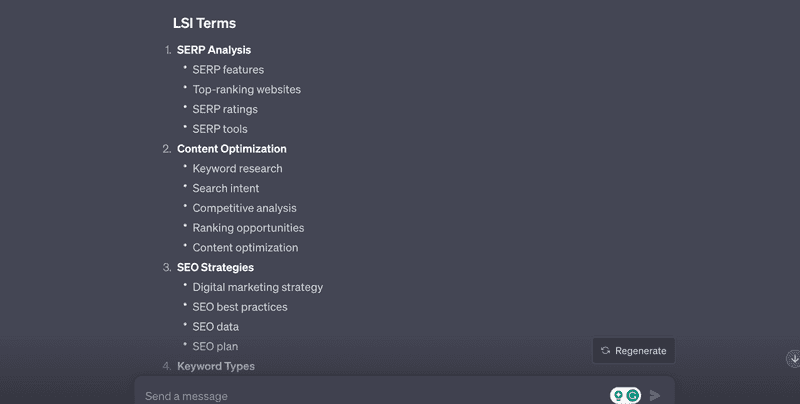Image resolution: width=800 pixels, height=404 pixels.
Task: Select the 'Keyword research' bullet item
Action: click(237, 169)
